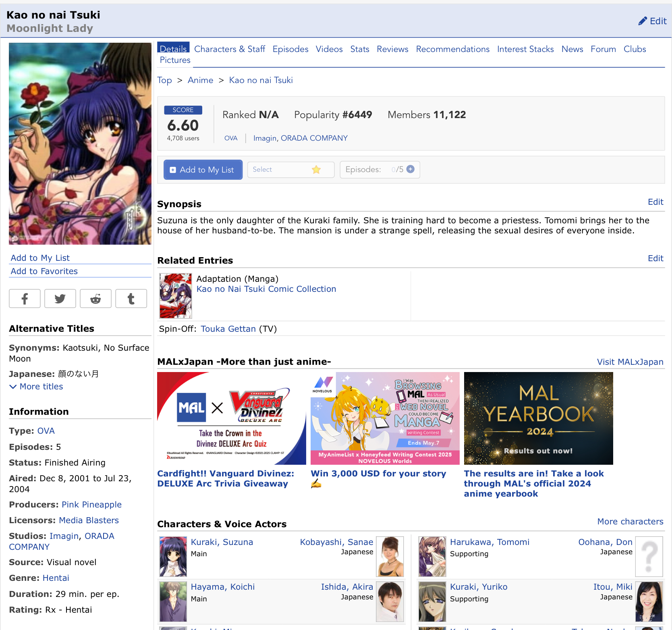Viewport: 672px width, 630px height.
Task: Click Add to My List link under the cover
Action: pos(40,258)
